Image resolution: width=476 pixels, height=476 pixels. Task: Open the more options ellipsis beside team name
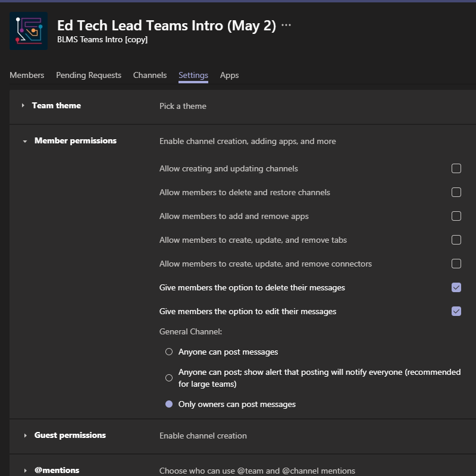[286, 25]
